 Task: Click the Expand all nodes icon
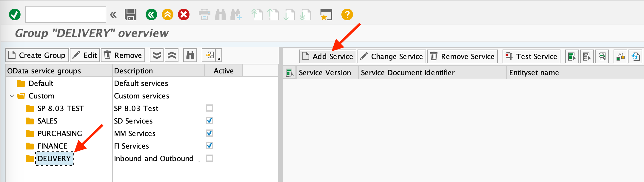coord(157,55)
